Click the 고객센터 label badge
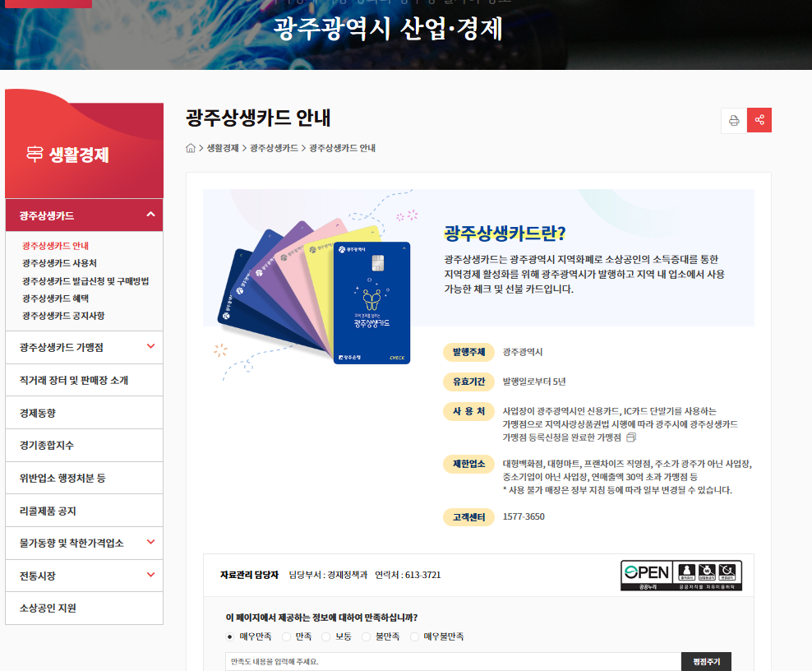812x671 pixels. 468,516
